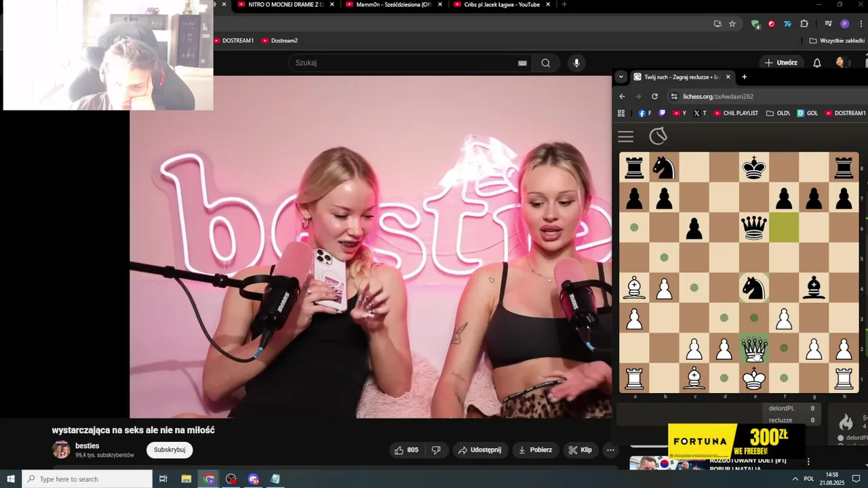
Task: Open the Facebook bookmark labeled F
Action: click(x=645, y=113)
